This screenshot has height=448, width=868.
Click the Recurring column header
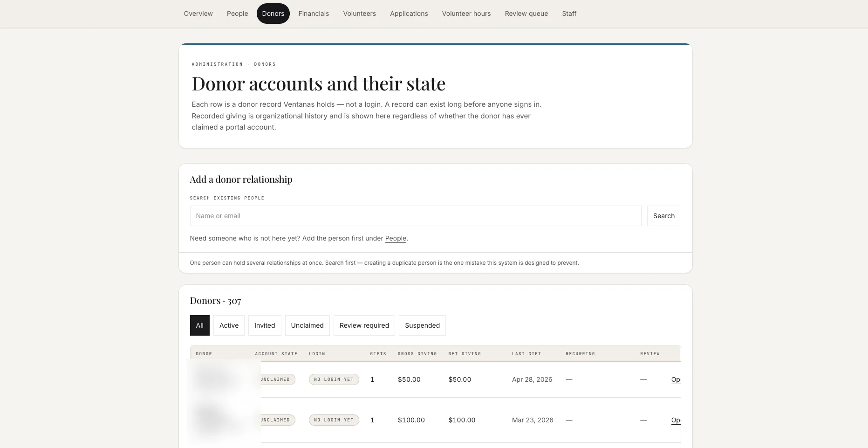581,354
